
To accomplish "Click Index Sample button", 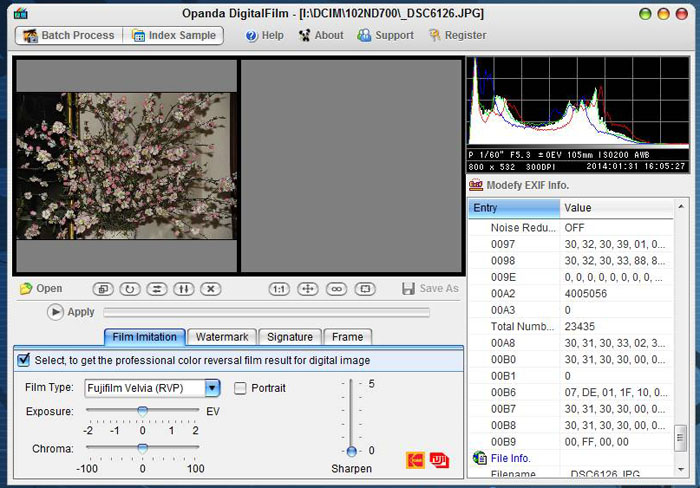I will tap(174, 35).
